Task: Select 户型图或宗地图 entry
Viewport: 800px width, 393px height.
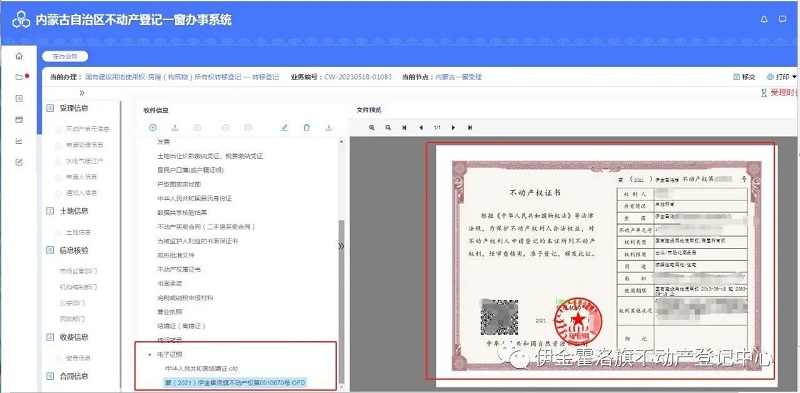Action: 179,184
